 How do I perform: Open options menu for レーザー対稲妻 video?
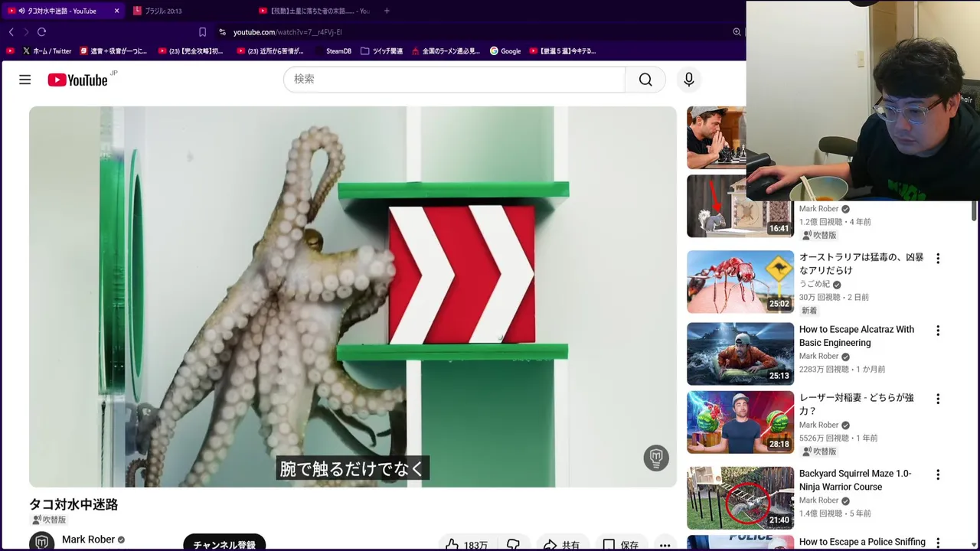pos(938,399)
